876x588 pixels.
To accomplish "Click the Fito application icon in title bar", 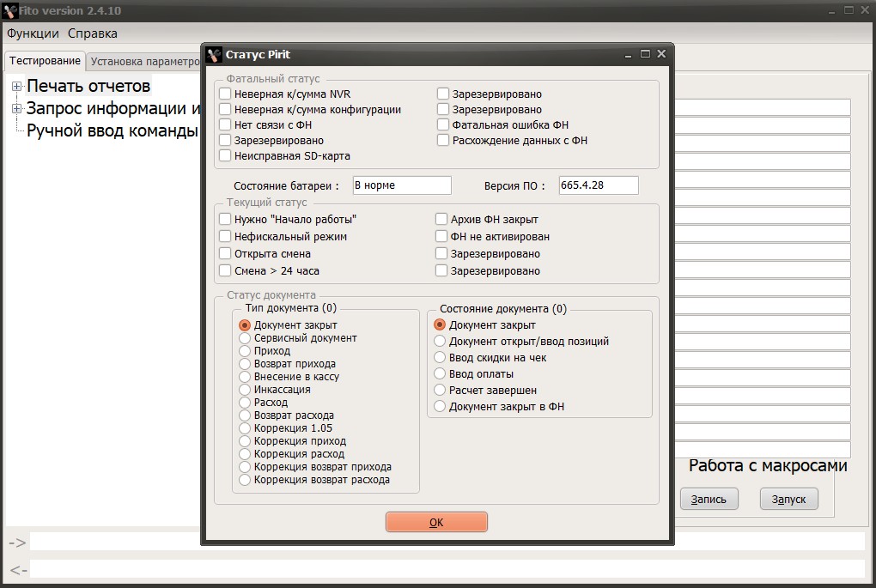I will (10, 10).
